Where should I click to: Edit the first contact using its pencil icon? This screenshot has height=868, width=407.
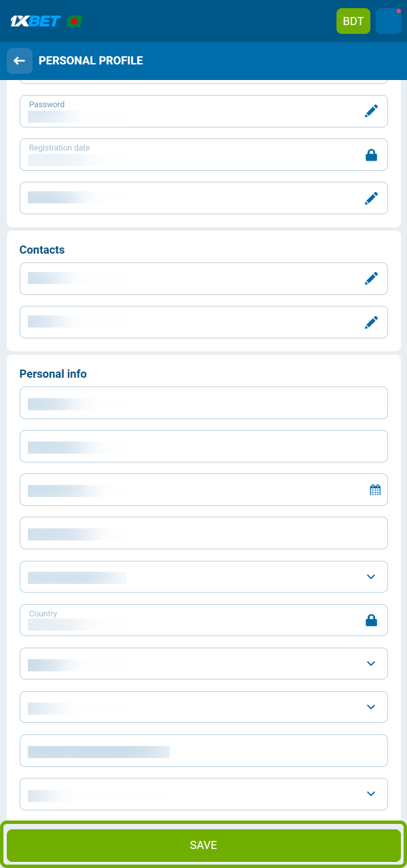(372, 278)
